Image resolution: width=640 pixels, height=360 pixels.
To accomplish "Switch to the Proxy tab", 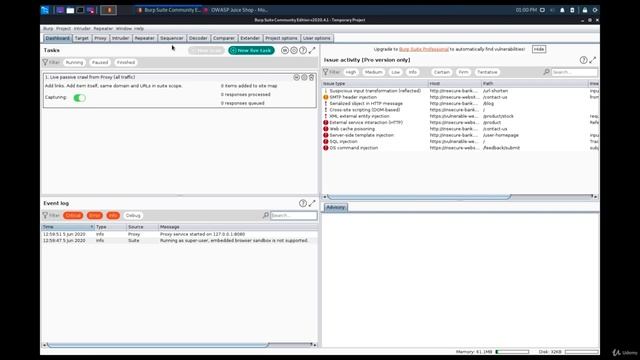I will pyautogui.click(x=100, y=38).
